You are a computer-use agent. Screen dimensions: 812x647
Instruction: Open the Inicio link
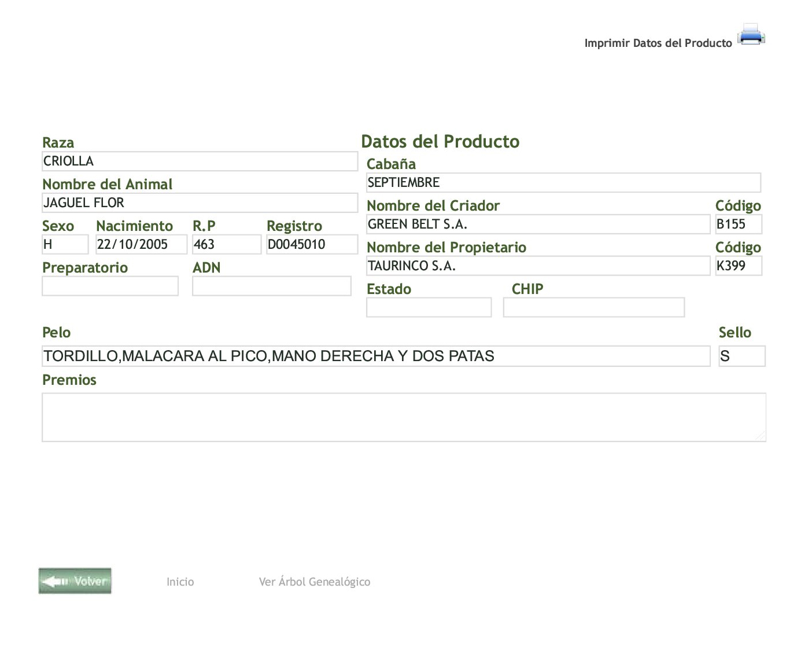[180, 582]
